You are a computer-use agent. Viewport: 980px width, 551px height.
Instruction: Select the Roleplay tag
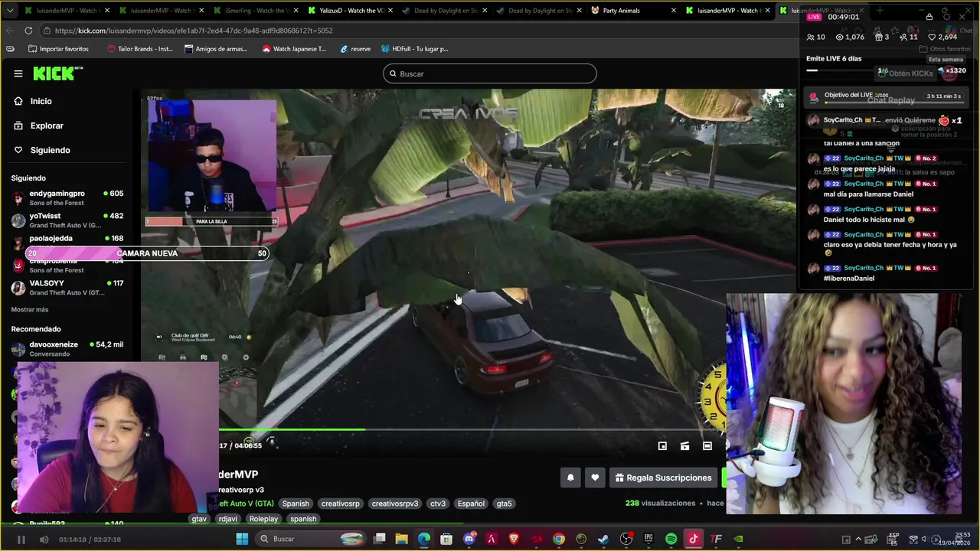263,519
